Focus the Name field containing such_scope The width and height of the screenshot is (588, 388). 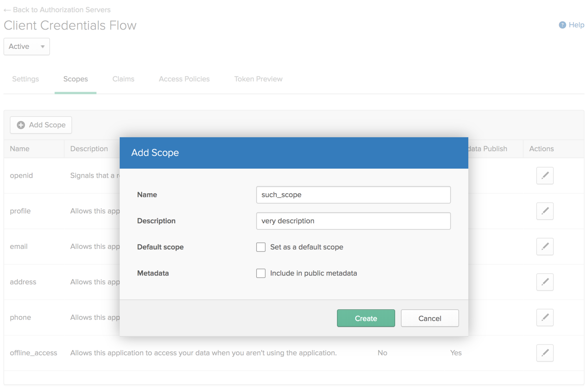353,195
